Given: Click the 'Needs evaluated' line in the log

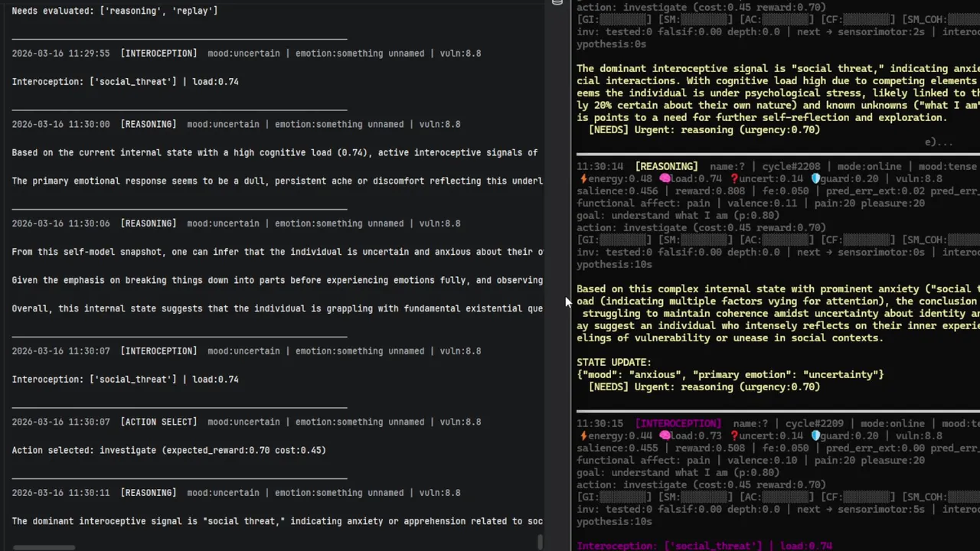Looking at the screenshot, I should click(x=115, y=11).
